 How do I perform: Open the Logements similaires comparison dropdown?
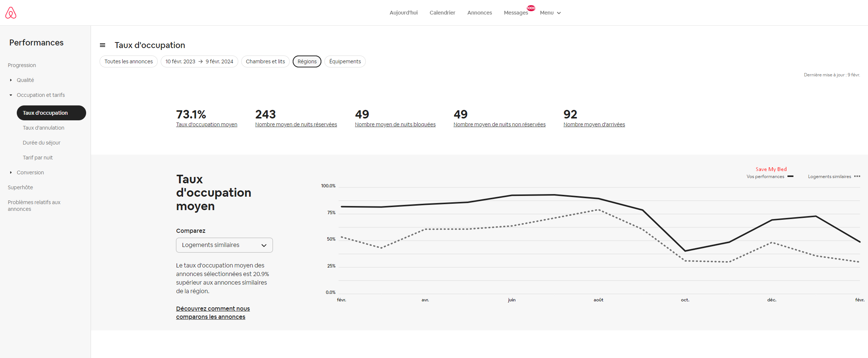point(224,245)
